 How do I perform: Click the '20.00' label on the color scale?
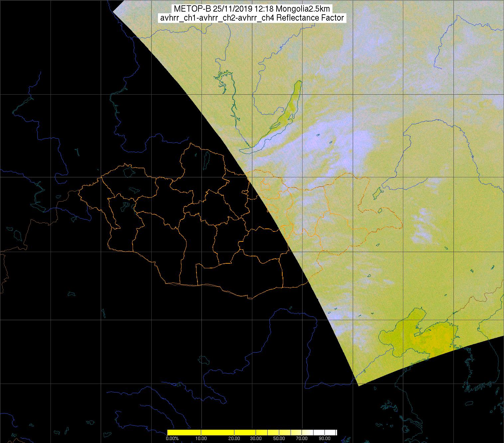click(x=234, y=438)
